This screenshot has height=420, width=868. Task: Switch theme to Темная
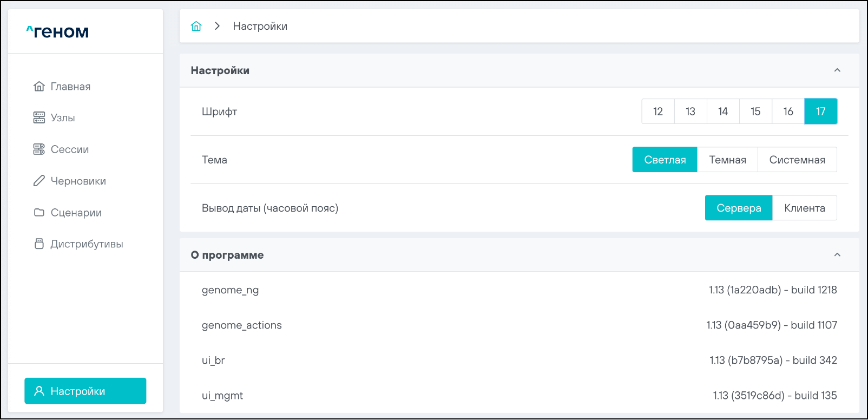(727, 160)
